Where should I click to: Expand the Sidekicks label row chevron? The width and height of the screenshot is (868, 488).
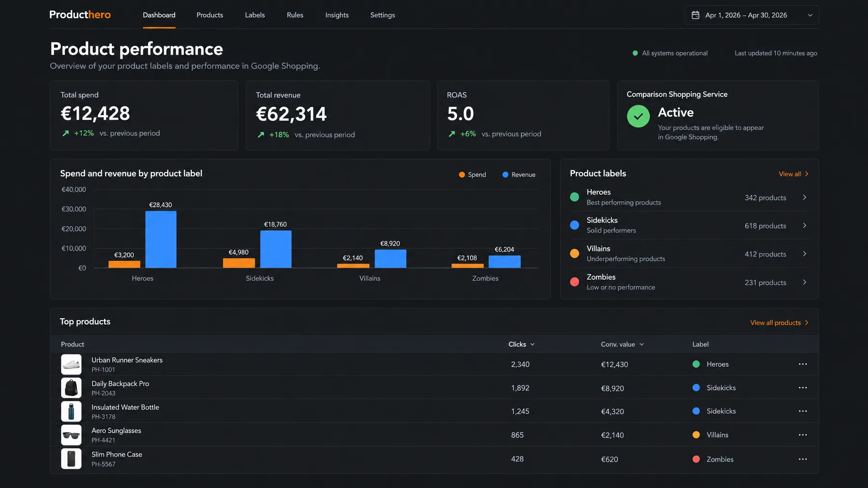pyautogui.click(x=804, y=225)
